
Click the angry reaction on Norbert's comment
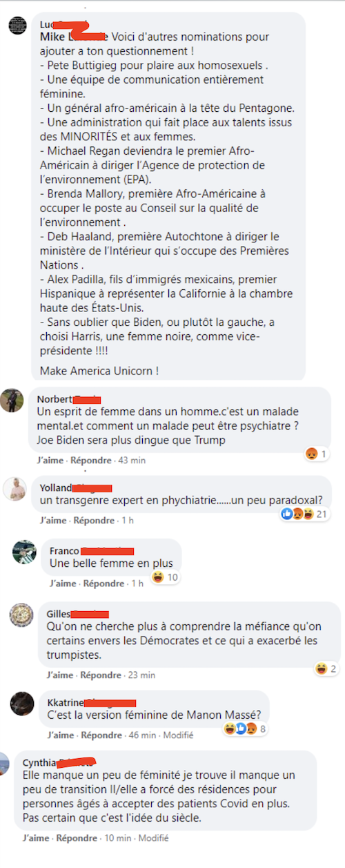311,454
